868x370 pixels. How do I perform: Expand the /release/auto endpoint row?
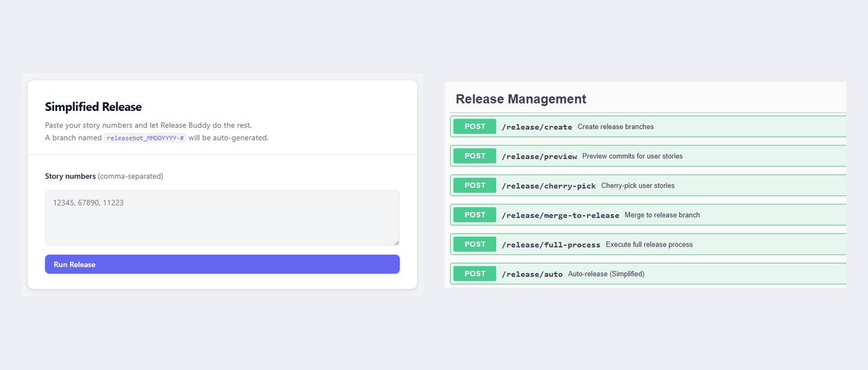648,274
